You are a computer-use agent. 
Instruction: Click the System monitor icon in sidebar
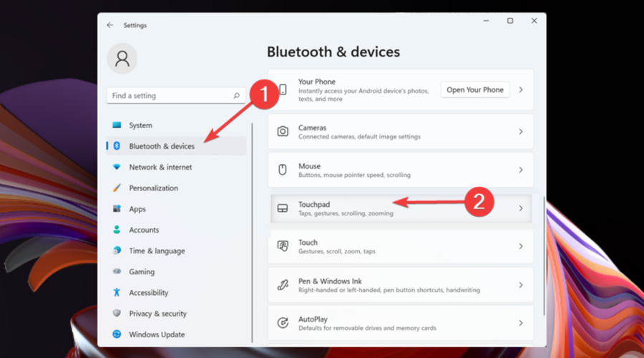[x=117, y=125]
